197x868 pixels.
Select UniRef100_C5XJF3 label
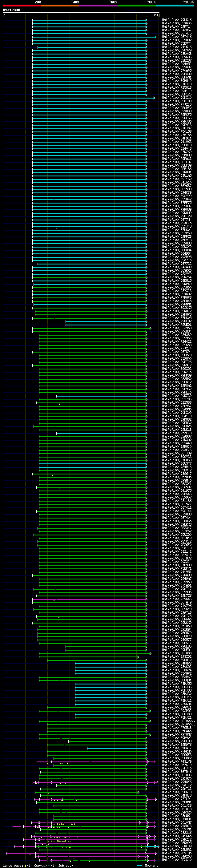click(177, 226)
